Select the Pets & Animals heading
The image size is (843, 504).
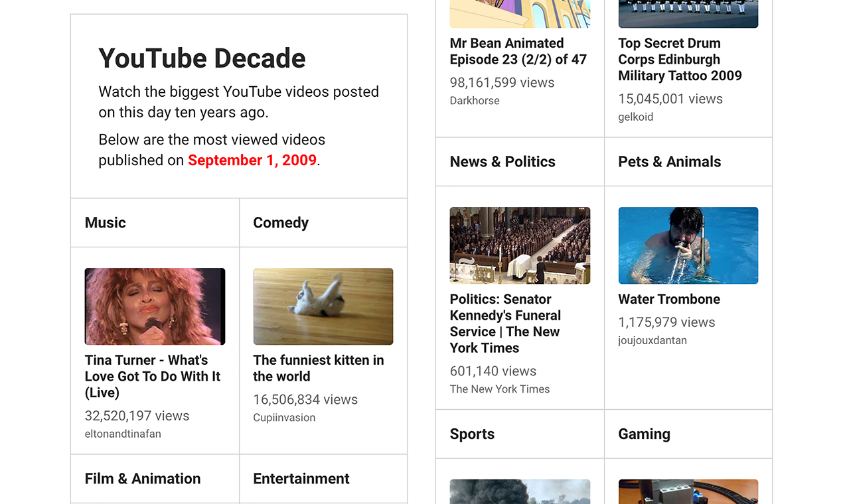coord(670,162)
